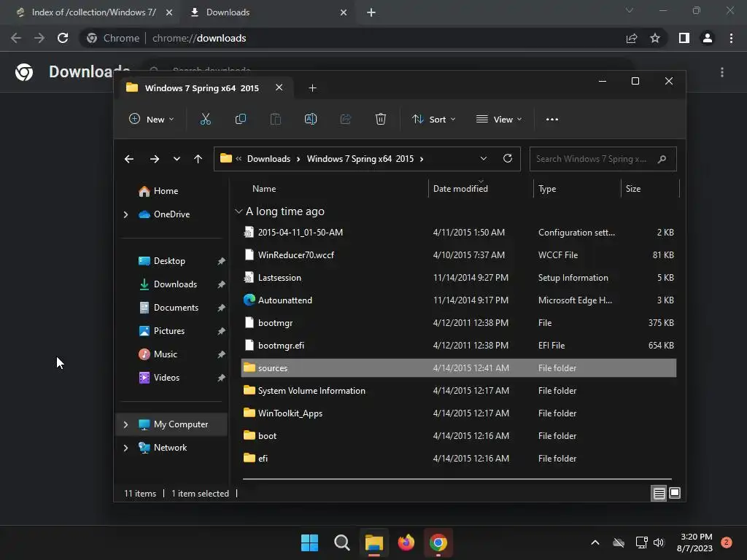This screenshot has width=747, height=560.
Task: Refresh the current folder view
Action: point(508,158)
